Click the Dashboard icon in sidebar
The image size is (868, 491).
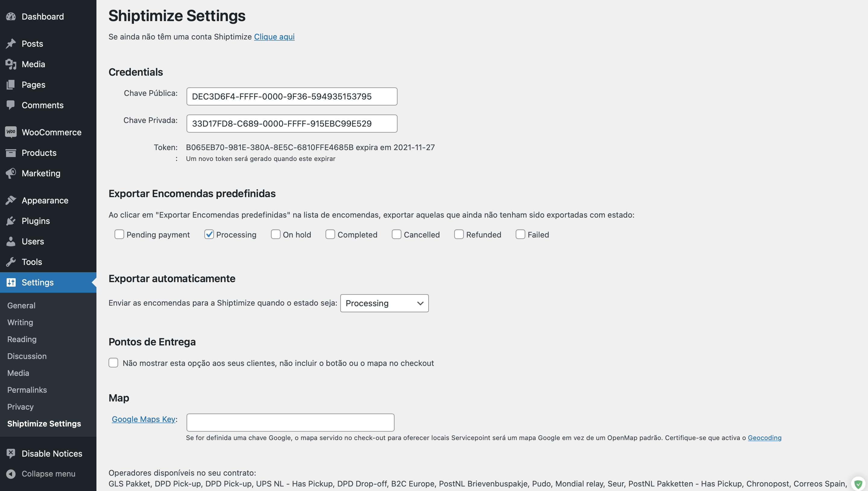(11, 16)
